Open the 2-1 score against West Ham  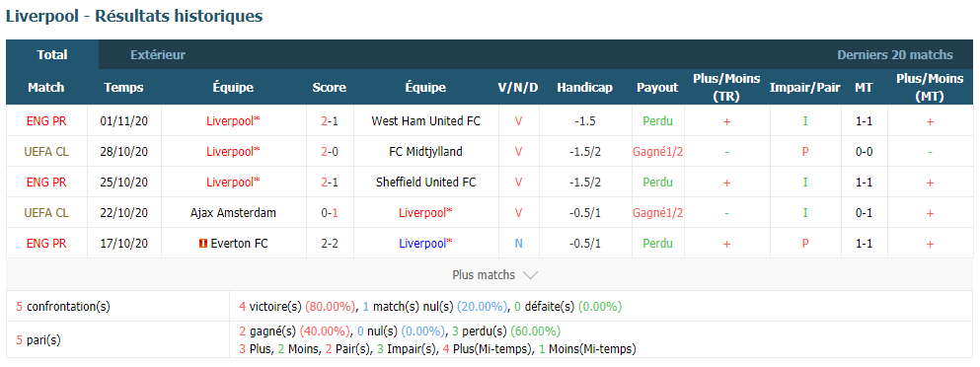[330, 120]
